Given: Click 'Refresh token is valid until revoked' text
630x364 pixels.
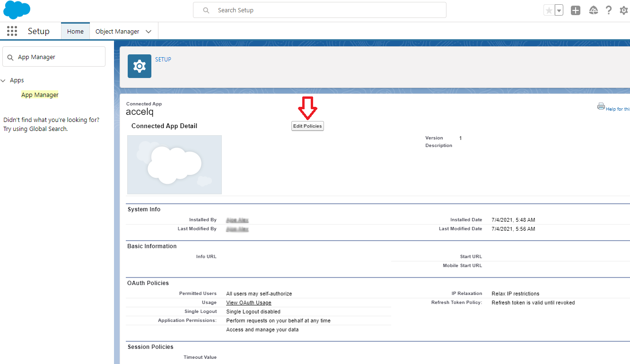Looking at the screenshot, I should pyautogui.click(x=534, y=303).
